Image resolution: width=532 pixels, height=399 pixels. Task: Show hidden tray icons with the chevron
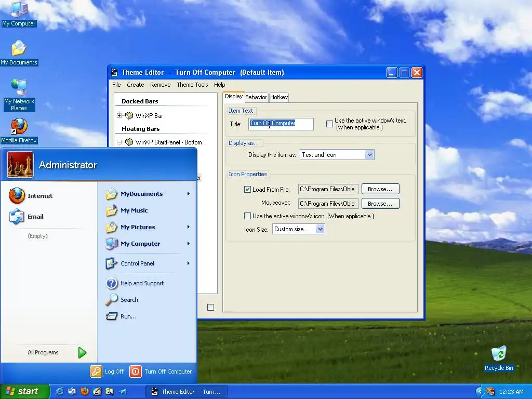coord(480,392)
